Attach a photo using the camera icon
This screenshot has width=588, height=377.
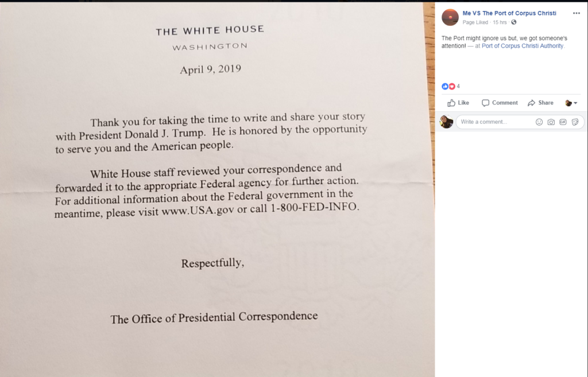pos(551,122)
